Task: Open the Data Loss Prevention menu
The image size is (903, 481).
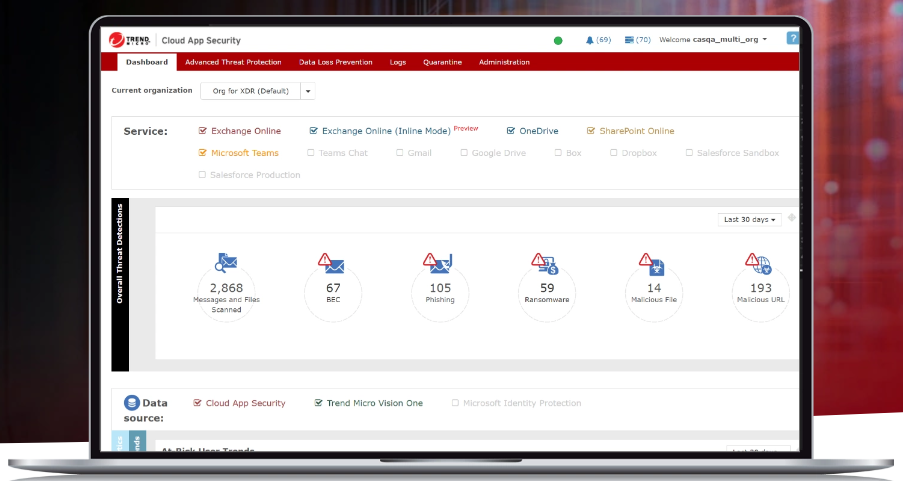Action: [336, 62]
